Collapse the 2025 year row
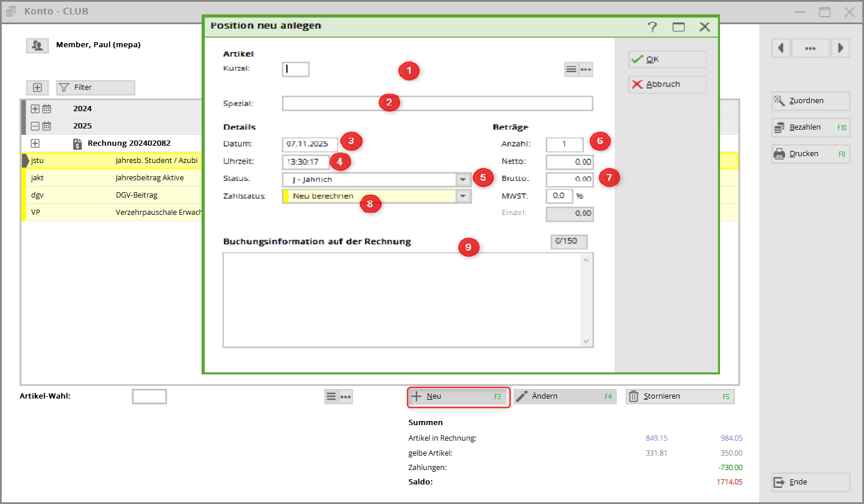The image size is (864, 504). point(35,126)
